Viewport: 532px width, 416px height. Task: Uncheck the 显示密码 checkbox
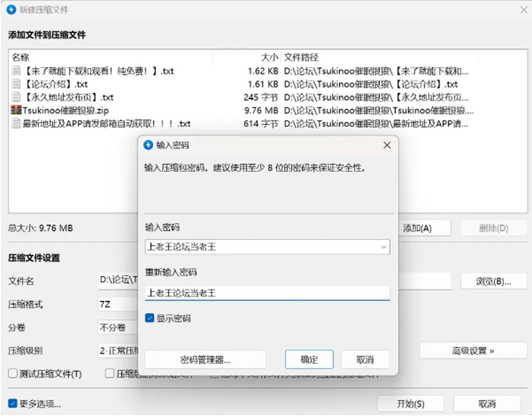tap(150, 318)
